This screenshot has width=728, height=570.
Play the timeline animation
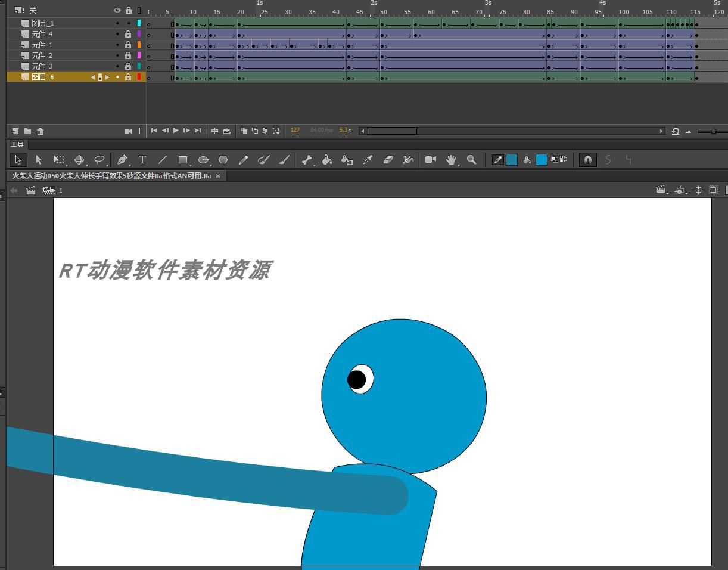tap(176, 131)
